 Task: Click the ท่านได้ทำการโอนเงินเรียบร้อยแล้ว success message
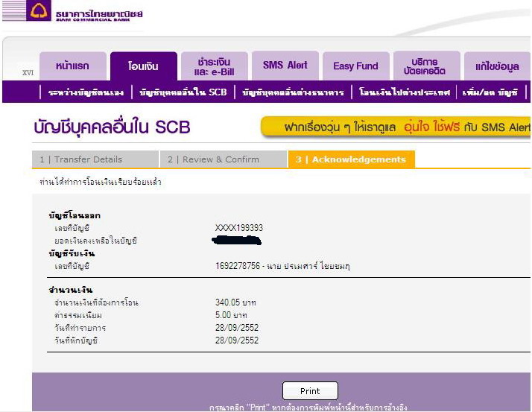click(101, 182)
